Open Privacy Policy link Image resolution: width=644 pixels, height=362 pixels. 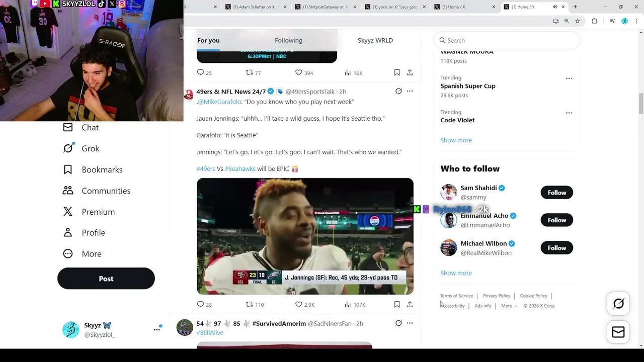(497, 296)
